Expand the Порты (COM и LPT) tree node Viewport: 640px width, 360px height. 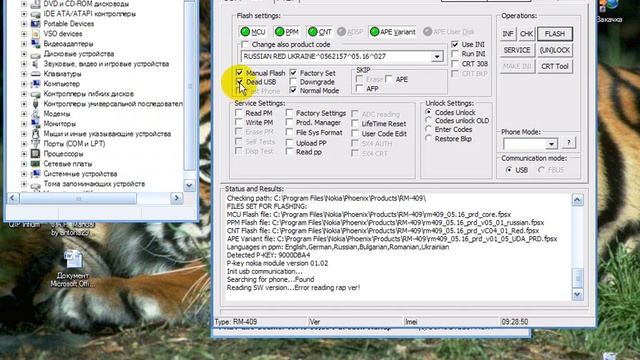24,144
